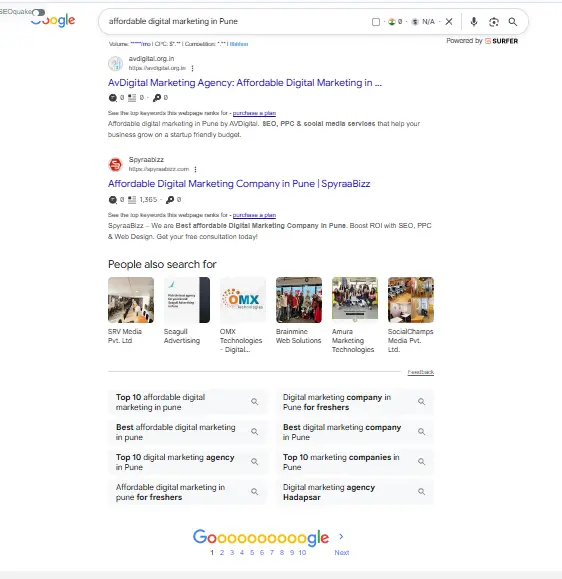The height and width of the screenshot is (579, 562).
Task: Click the magnifier search button
Action: tap(513, 22)
